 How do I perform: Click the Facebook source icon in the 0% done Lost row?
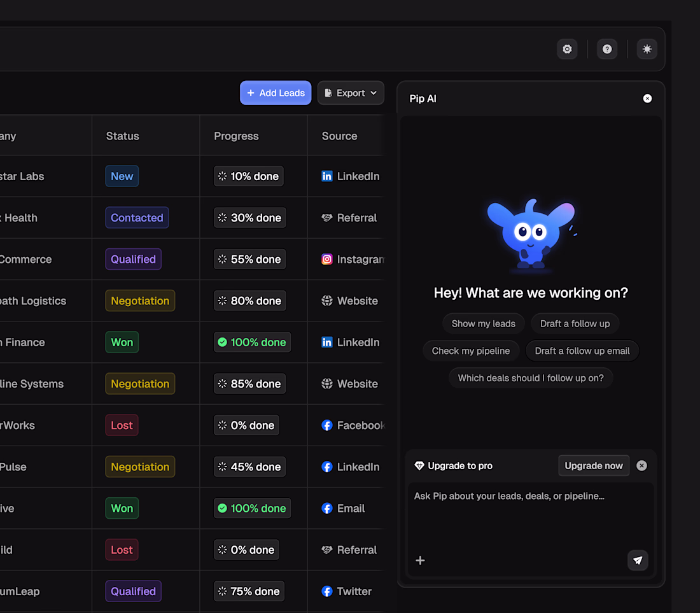click(327, 425)
